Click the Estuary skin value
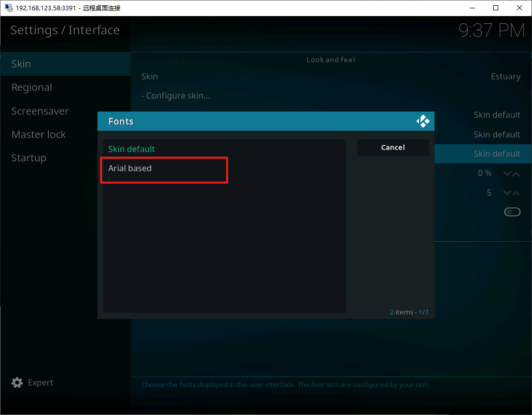Screen dimensions: 532x415 click(505, 76)
